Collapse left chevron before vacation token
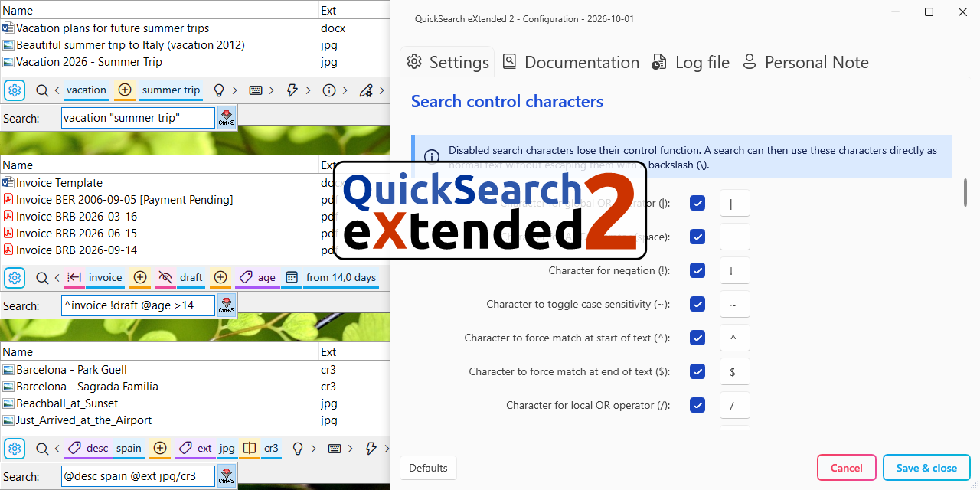The image size is (980, 490). coord(57,90)
